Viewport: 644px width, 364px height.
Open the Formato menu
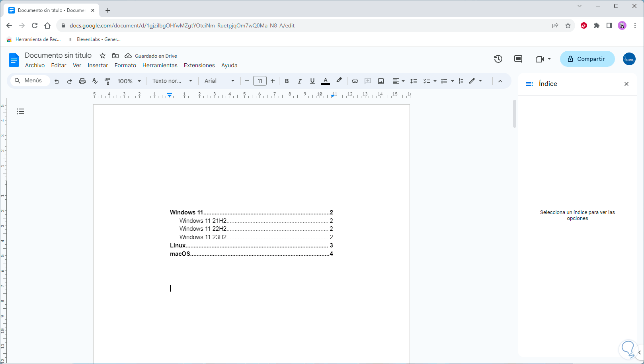(x=125, y=65)
